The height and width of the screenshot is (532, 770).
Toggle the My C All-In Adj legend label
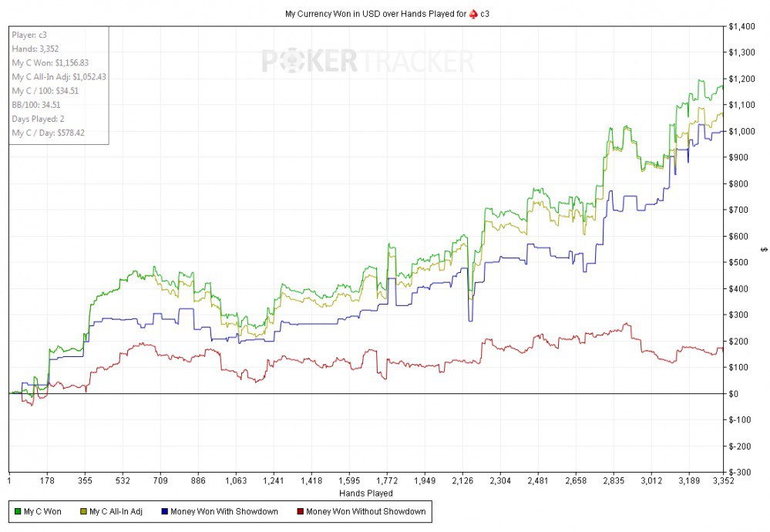pos(116,511)
